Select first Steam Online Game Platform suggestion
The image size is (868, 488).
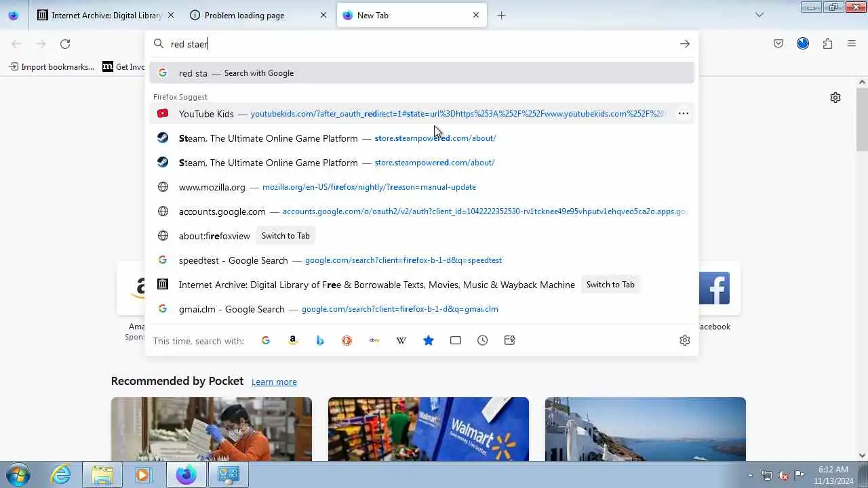(422, 138)
